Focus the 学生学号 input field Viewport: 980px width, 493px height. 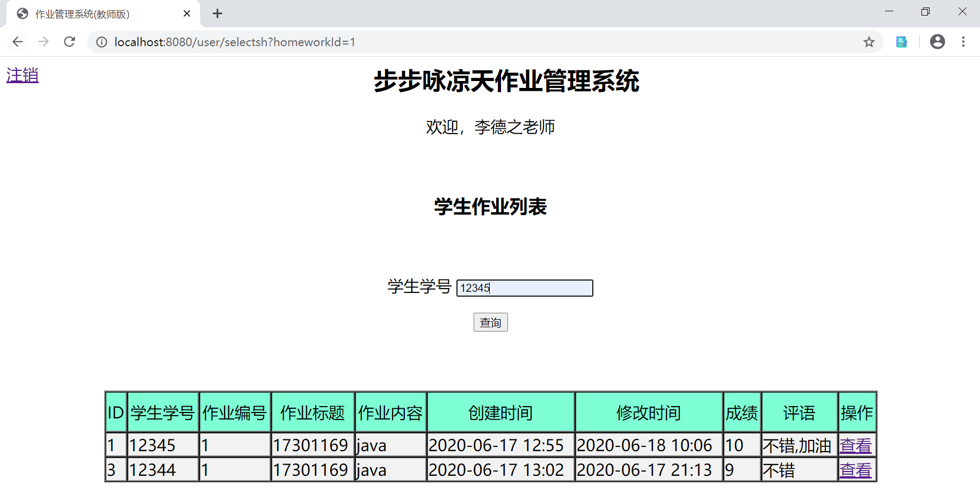(525, 288)
